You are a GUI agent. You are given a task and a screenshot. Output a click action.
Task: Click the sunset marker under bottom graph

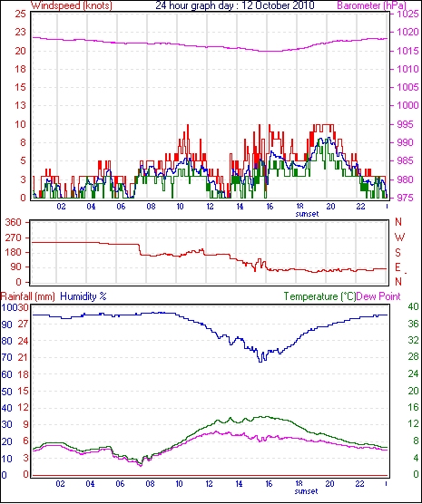pyautogui.click(x=306, y=491)
